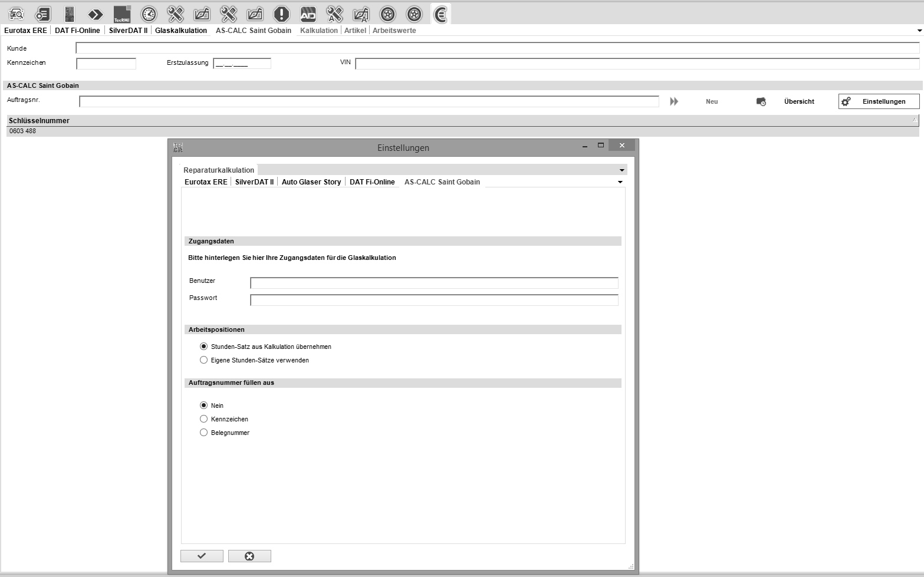Click the chart pencil icon marked with A
924x577 pixels.
tap(361, 14)
